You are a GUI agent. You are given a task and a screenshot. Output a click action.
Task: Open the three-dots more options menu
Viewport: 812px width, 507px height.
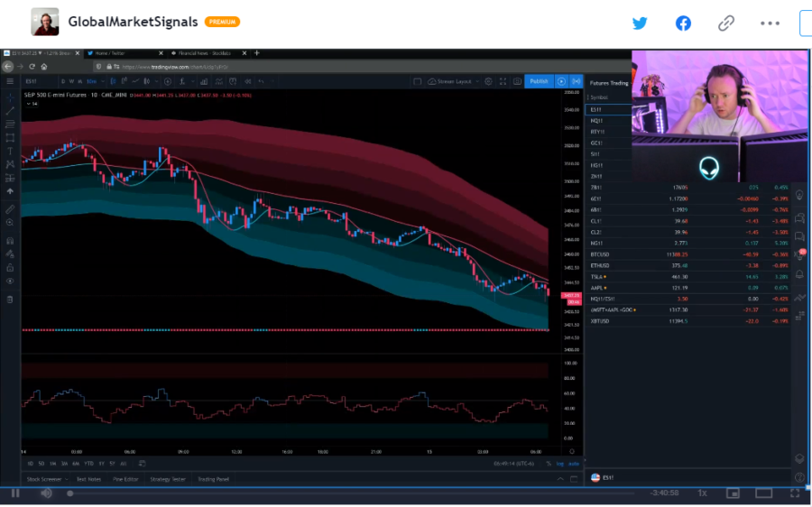point(770,23)
